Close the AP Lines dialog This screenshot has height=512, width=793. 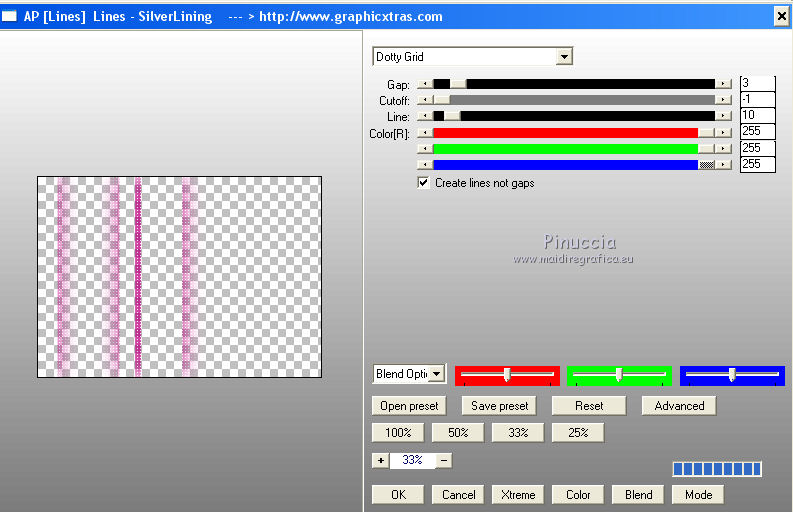coord(781,17)
